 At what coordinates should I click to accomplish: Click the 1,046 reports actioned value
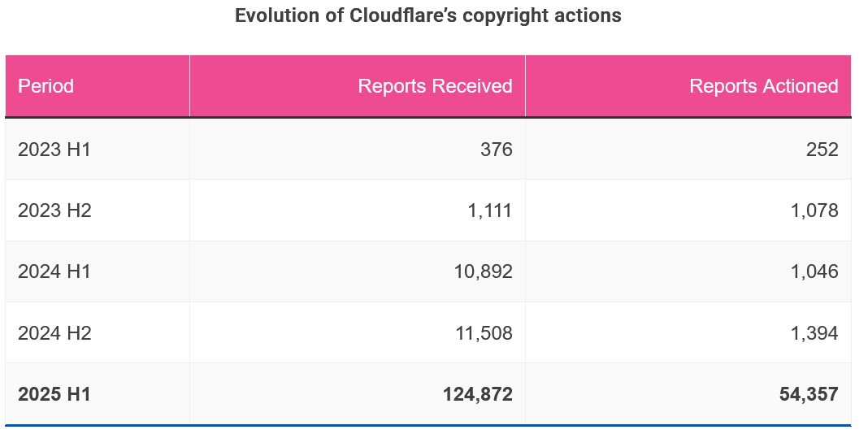pyautogui.click(x=814, y=271)
